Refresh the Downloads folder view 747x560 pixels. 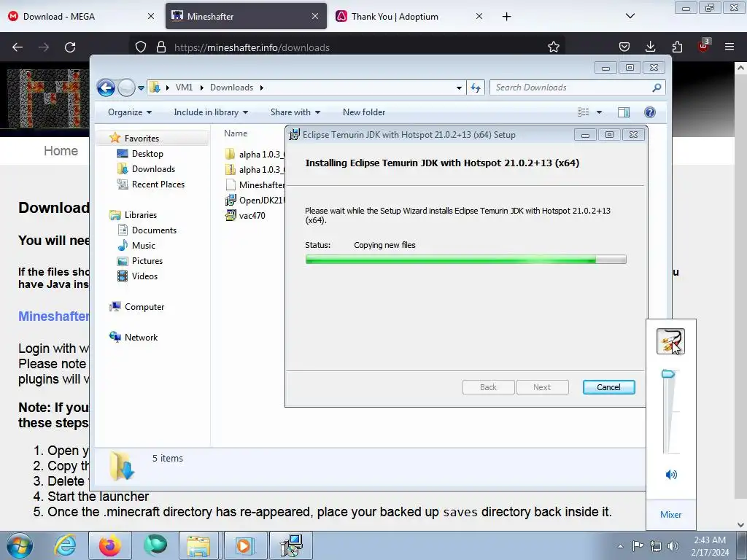tap(476, 87)
